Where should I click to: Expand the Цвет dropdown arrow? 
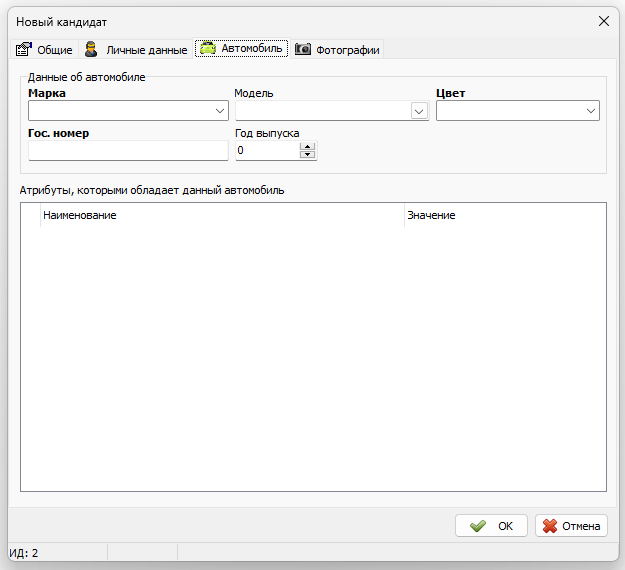tap(591, 110)
